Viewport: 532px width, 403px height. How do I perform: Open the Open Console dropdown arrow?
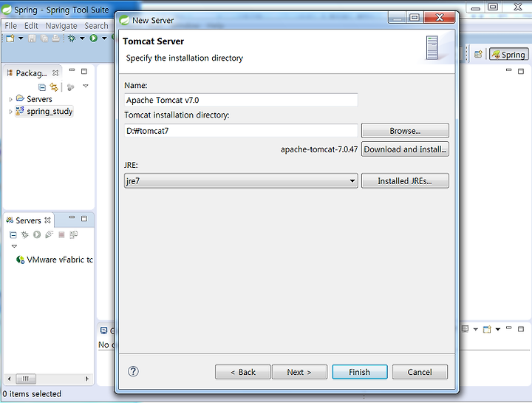point(498,329)
